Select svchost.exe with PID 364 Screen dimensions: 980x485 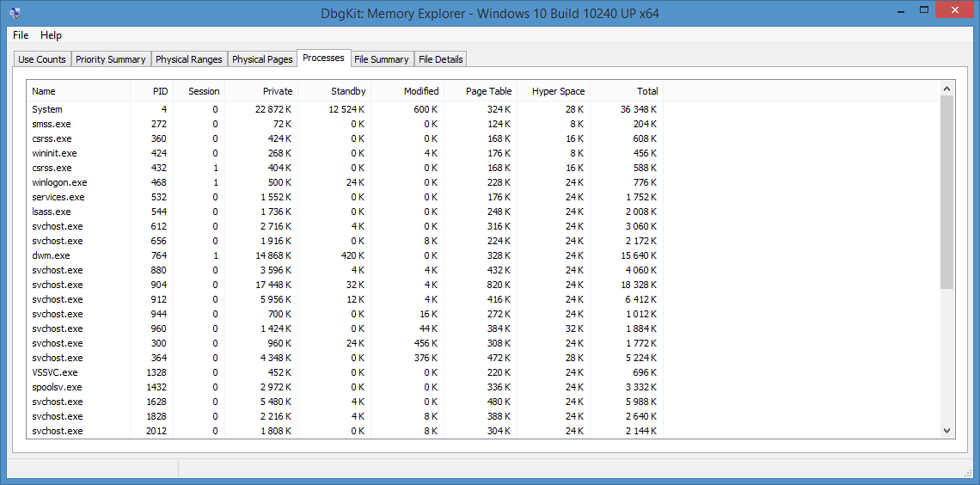coord(345,358)
